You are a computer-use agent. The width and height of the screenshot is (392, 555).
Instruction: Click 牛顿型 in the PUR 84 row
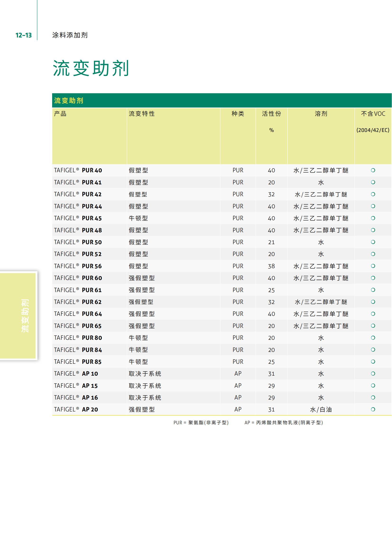[x=138, y=350]
